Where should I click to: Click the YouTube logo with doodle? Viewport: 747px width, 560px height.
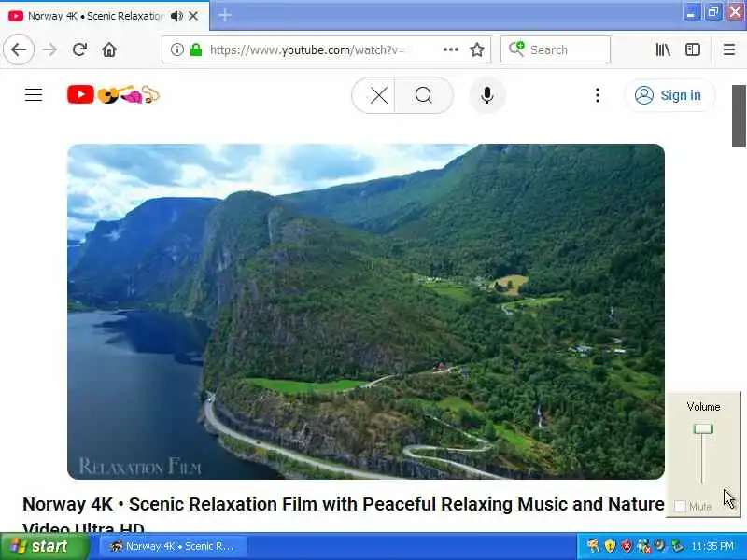[113, 94]
